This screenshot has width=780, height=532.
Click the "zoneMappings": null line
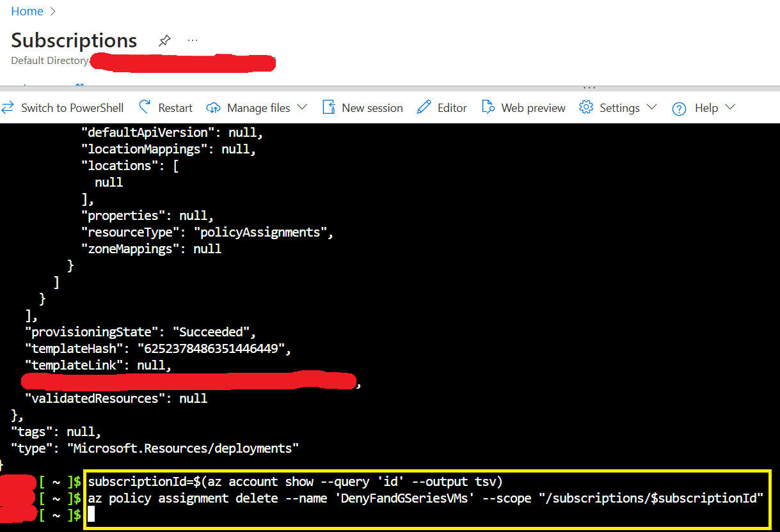point(151,249)
